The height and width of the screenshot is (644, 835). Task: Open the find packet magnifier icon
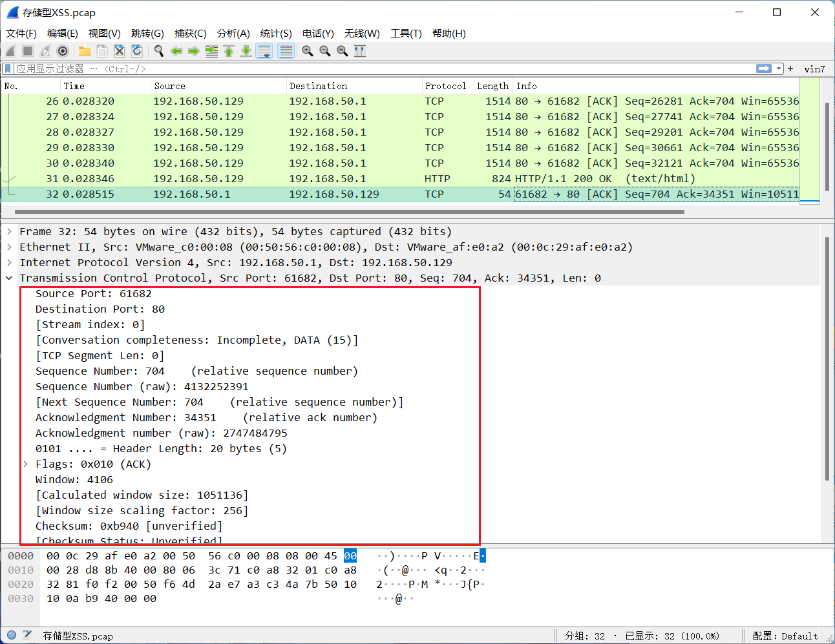tap(159, 51)
